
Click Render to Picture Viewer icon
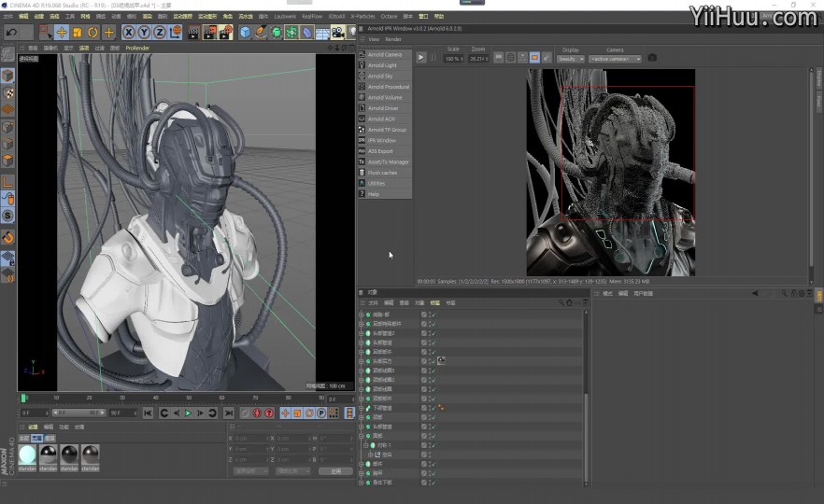click(209, 33)
